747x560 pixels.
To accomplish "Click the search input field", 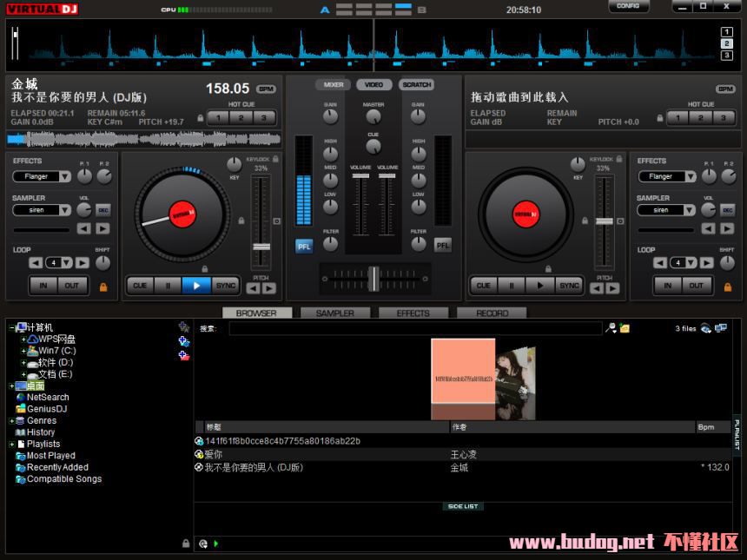I will [x=415, y=328].
